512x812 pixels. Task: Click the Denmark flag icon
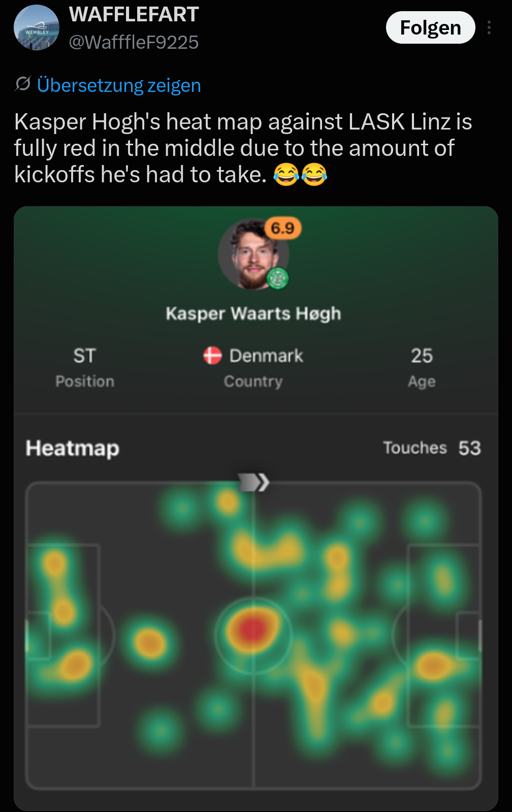pos(212,355)
